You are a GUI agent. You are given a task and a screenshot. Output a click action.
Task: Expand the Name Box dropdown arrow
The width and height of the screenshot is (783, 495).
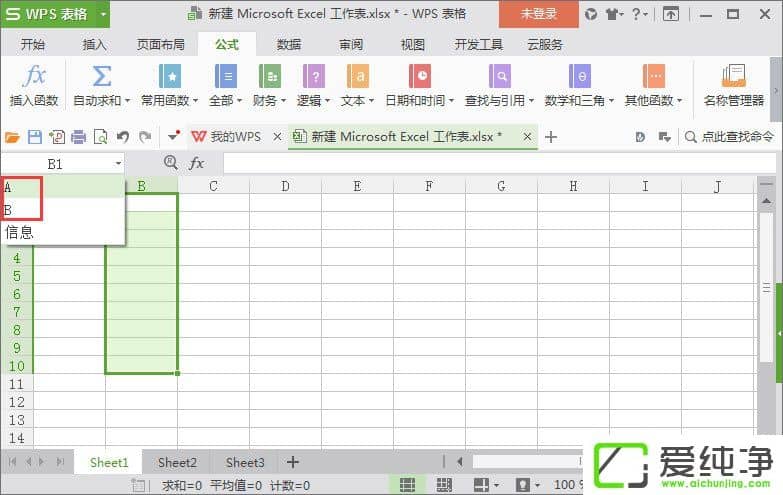pos(118,163)
